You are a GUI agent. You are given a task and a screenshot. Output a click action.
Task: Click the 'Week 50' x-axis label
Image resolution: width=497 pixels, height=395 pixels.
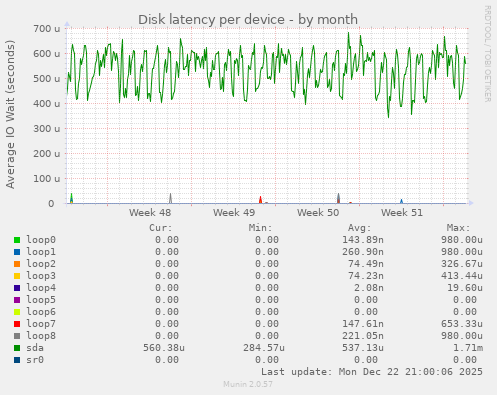tap(318, 213)
